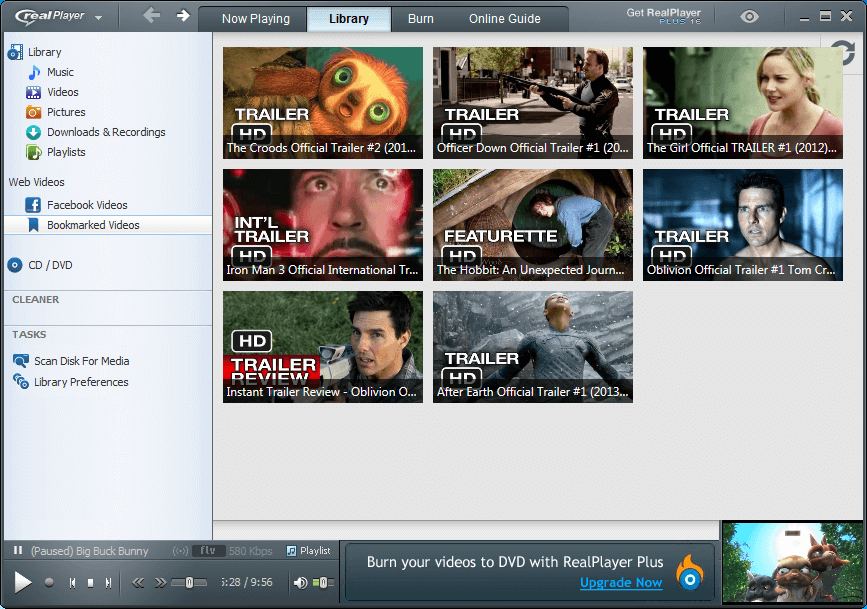Screen dimensions: 867x609
Task: Resume playback of Big Buck Bunny
Action: [x=22, y=582]
